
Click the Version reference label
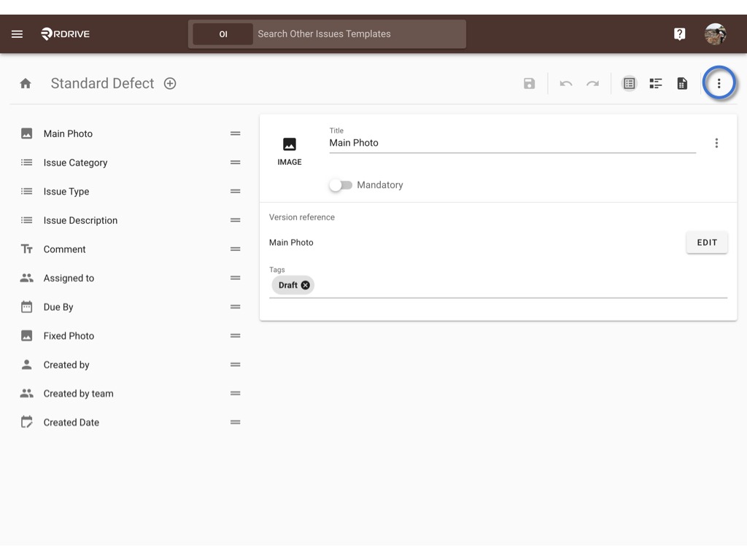click(x=301, y=217)
